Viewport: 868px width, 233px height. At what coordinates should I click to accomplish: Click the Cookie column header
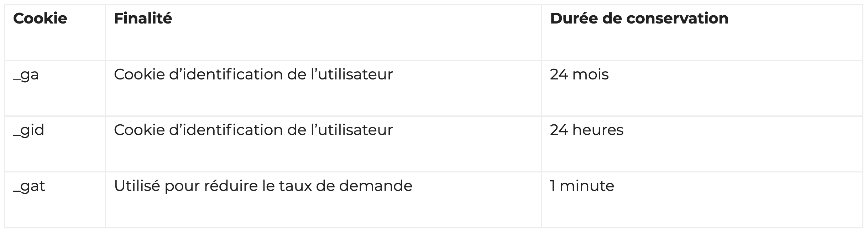point(40,19)
